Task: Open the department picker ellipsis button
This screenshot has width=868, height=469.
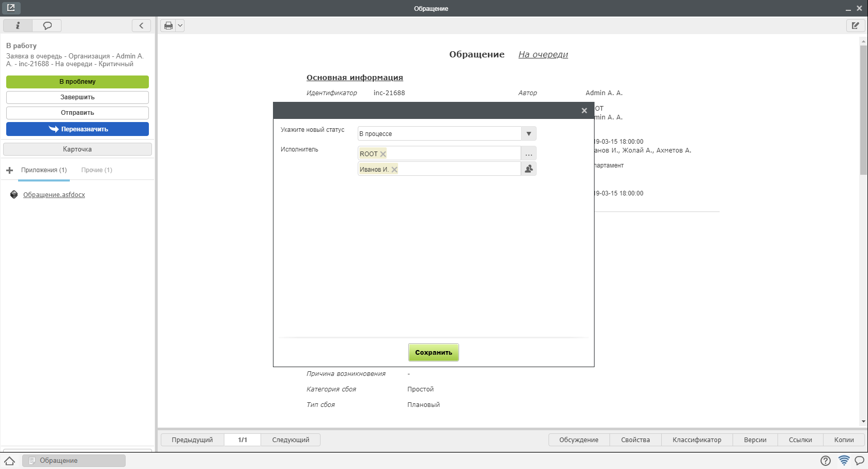Action: click(x=528, y=154)
